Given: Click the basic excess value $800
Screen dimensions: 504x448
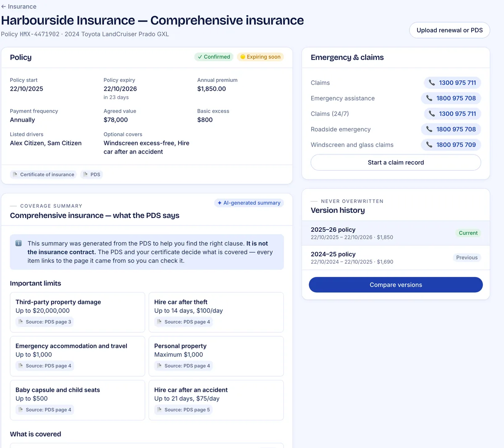Looking at the screenshot, I should click(x=205, y=120).
